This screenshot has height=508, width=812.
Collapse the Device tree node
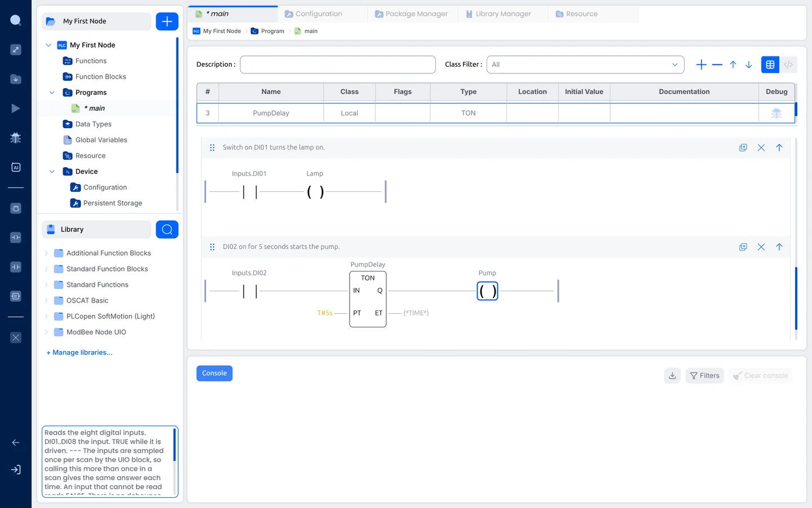coord(52,172)
